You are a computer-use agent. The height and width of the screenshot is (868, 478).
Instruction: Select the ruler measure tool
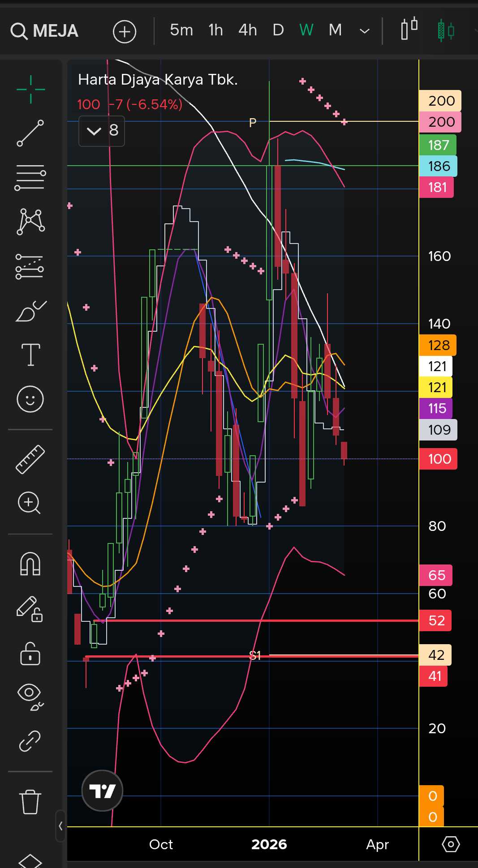click(30, 459)
